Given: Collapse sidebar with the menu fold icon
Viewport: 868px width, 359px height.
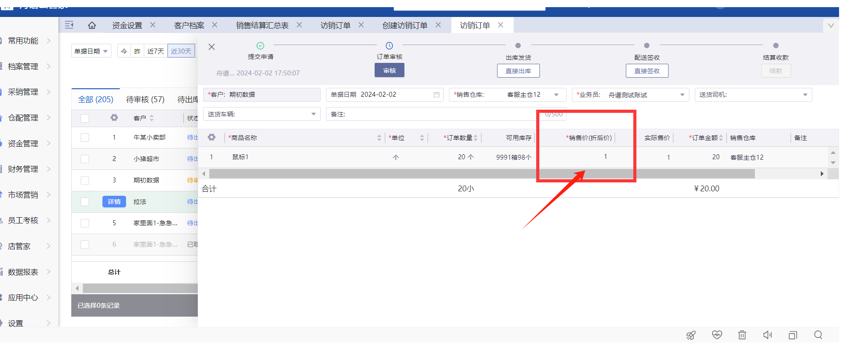Looking at the screenshot, I should (x=69, y=25).
